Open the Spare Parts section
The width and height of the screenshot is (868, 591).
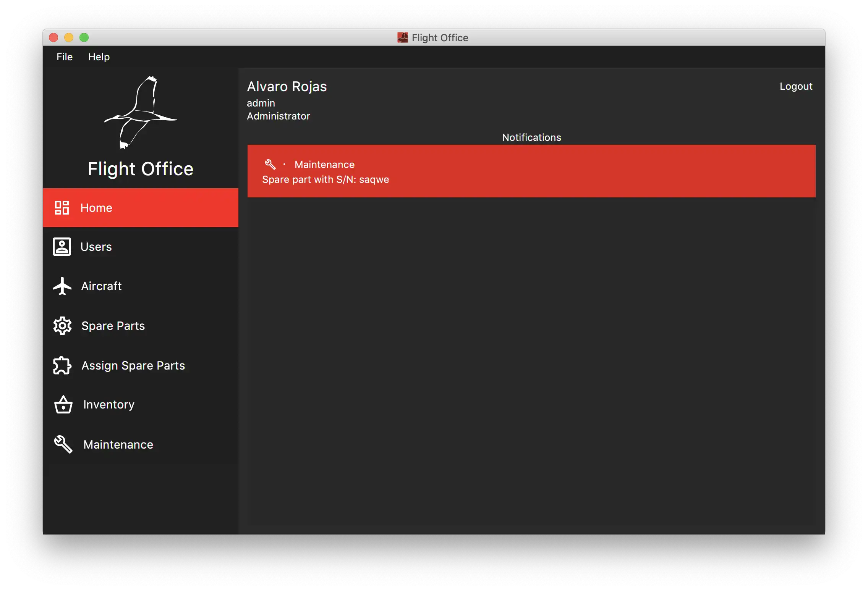tap(112, 326)
